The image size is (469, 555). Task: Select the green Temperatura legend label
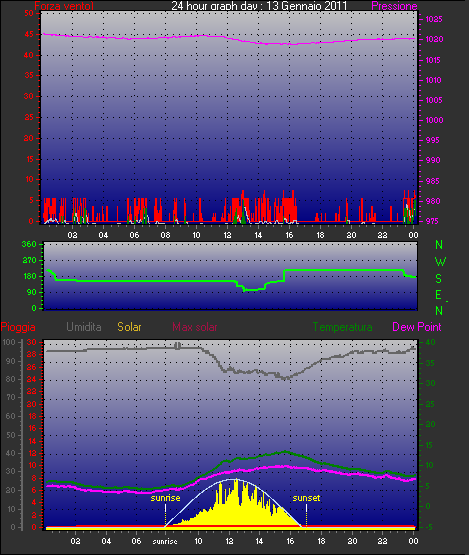pos(342,327)
